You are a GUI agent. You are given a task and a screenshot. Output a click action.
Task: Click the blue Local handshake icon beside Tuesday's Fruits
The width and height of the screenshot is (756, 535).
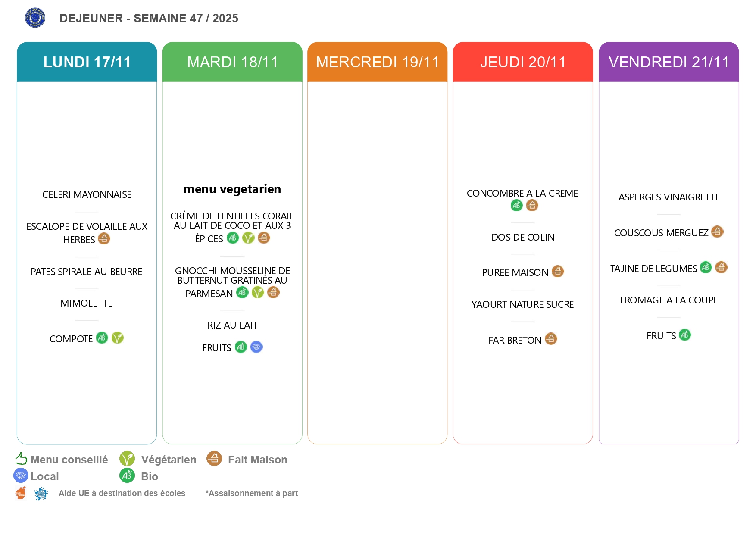click(256, 347)
